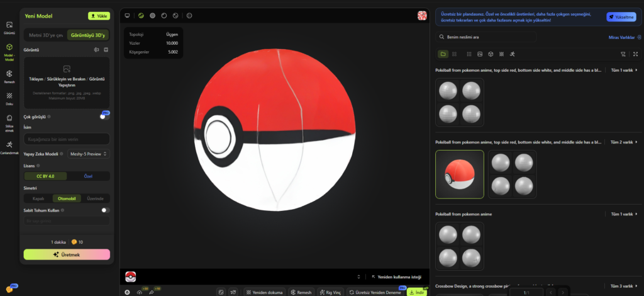This screenshot has height=296, width=644.
Task: Toggle the wireframe globe icon
Action: (189, 16)
